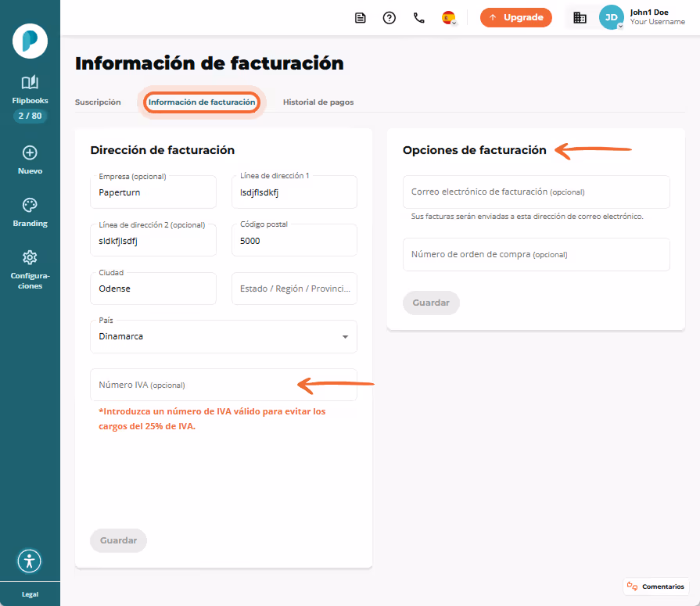This screenshot has width=700, height=606.
Task: Open the JD user avatar menu
Action: pos(611,17)
